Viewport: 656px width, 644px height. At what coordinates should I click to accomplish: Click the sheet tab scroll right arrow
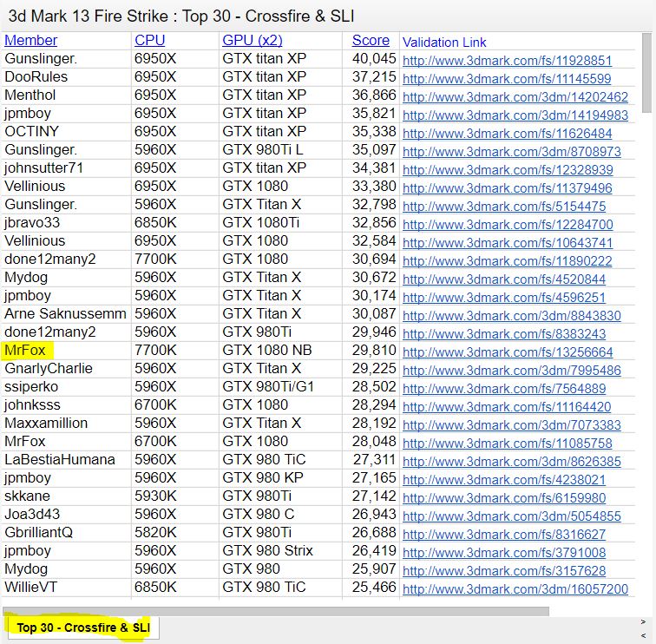coord(643,622)
